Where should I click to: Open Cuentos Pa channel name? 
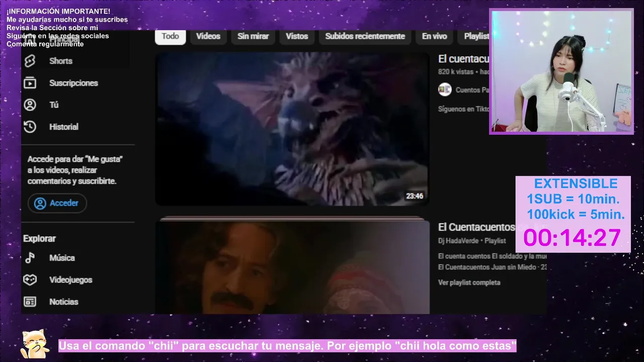coord(472,90)
